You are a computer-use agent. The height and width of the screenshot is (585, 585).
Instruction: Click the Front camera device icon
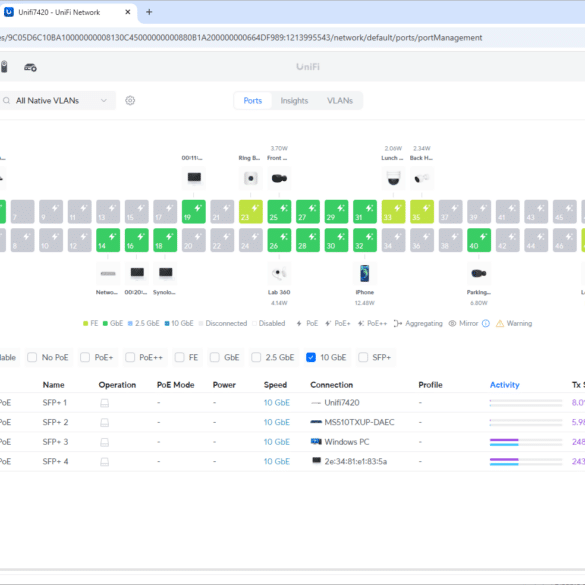coord(279,178)
